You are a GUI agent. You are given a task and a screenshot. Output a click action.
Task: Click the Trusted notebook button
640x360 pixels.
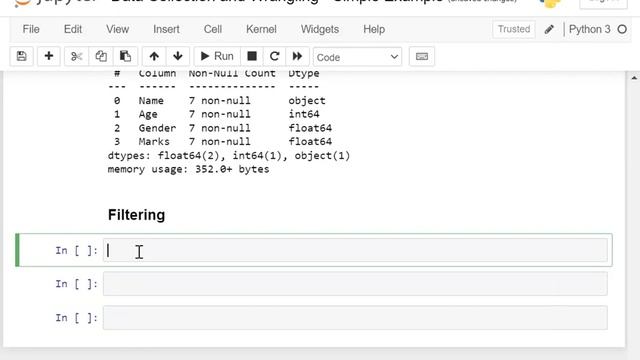pyautogui.click(x=514, y=29)
